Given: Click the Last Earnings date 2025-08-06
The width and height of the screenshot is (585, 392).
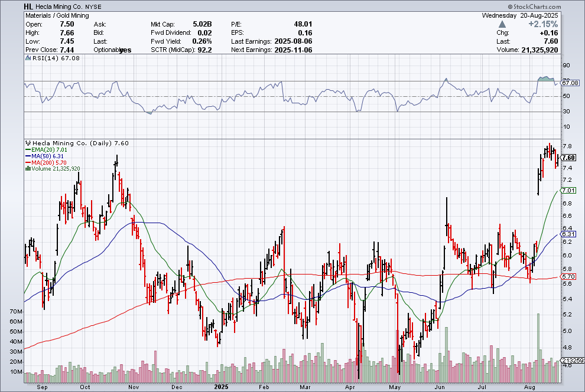Looking at the screenshot, I should (293, 41).
